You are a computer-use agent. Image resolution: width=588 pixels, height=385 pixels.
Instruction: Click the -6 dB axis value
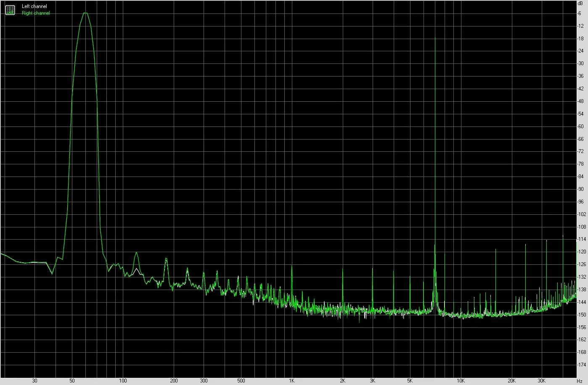(580, 13)
